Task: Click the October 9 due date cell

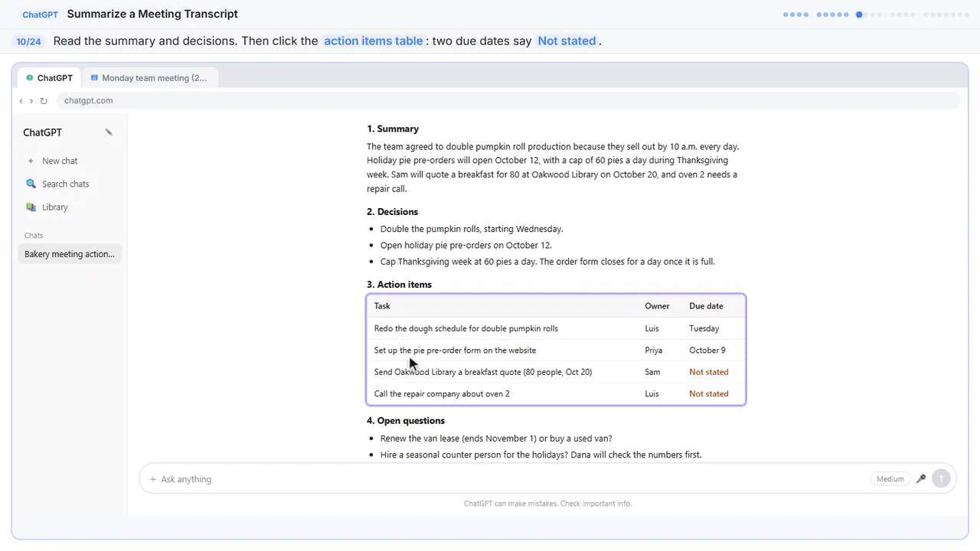Action: [707, 350]
